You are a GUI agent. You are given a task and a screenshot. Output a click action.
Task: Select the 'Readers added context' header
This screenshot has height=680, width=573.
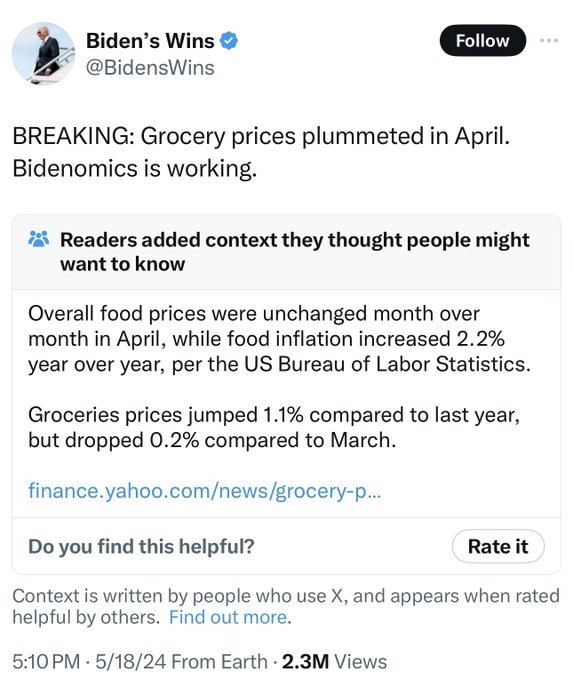pos(295,252)
